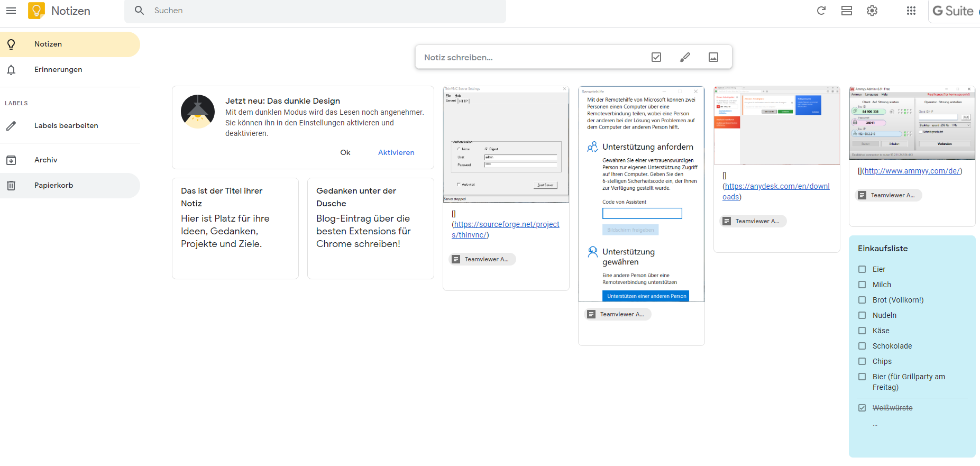This screenshot has width=980, height=466.
Task: Uncheck the Weißwürste item
Action: (x=862, y=408)
